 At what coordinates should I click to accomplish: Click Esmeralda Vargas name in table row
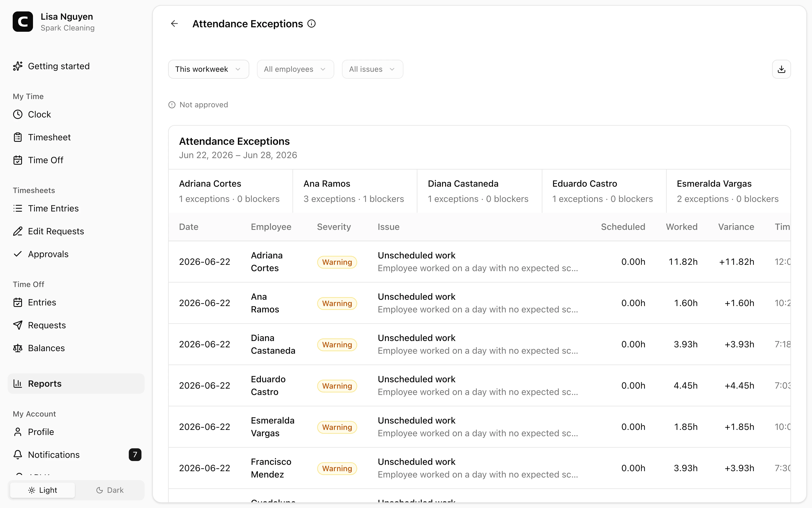[272, 427]
